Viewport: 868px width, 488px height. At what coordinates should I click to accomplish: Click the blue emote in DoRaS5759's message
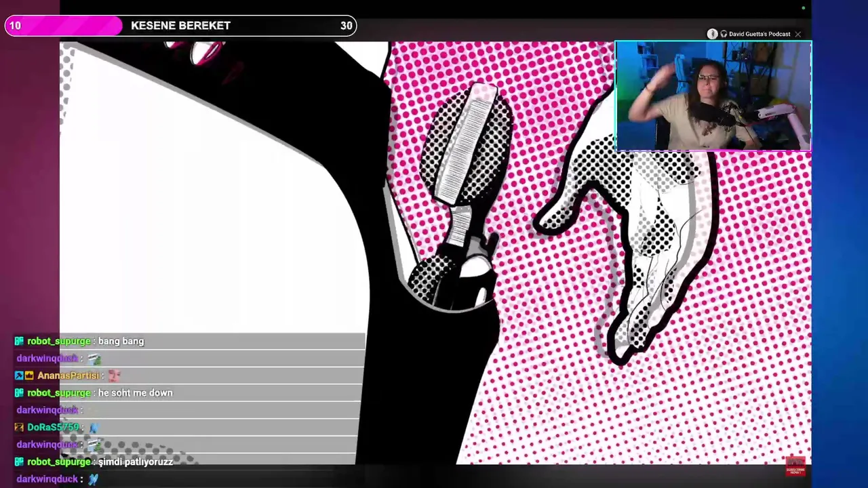tap(94, 428)
